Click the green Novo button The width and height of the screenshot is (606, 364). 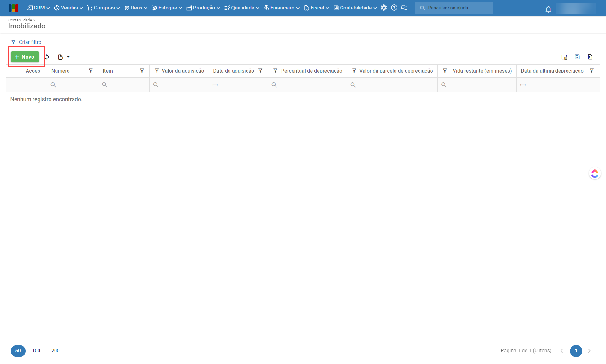pyautogui.click(x=25, y=57)
